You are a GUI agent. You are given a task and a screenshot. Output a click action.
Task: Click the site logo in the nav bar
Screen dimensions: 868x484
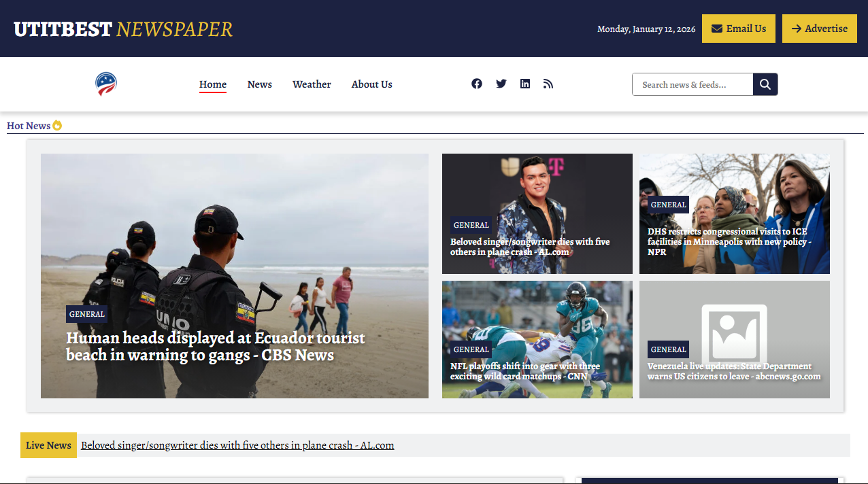106,84
